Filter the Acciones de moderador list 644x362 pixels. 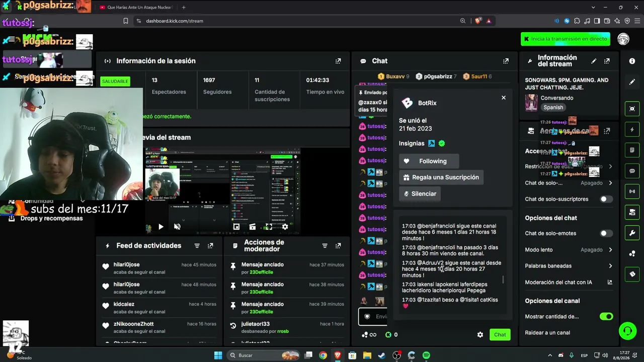[x=325, y=246]
